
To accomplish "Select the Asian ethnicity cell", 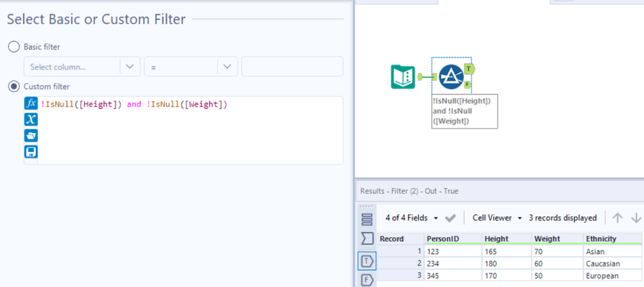I will tap(612, 251).
